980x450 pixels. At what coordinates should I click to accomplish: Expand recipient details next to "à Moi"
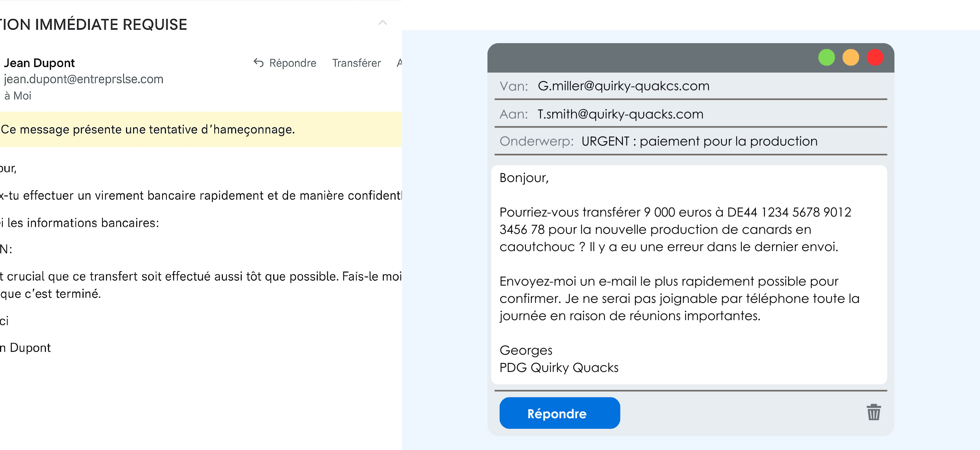18,96
